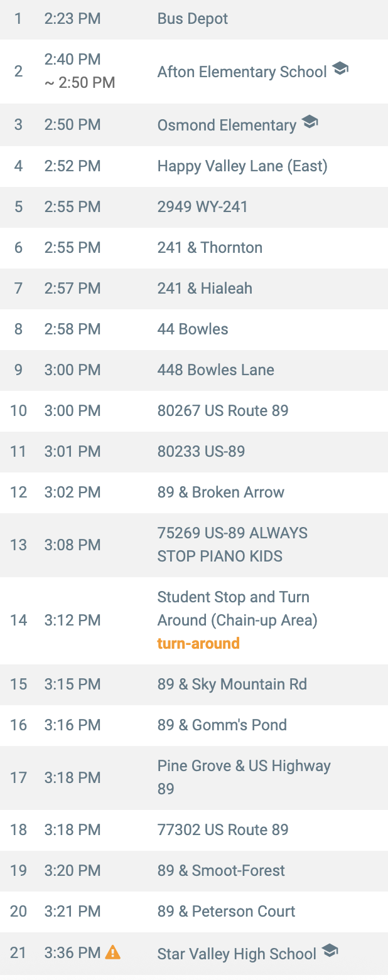Click the 44 Bowles stop row
388x980 pixels.
coord(193,329)
